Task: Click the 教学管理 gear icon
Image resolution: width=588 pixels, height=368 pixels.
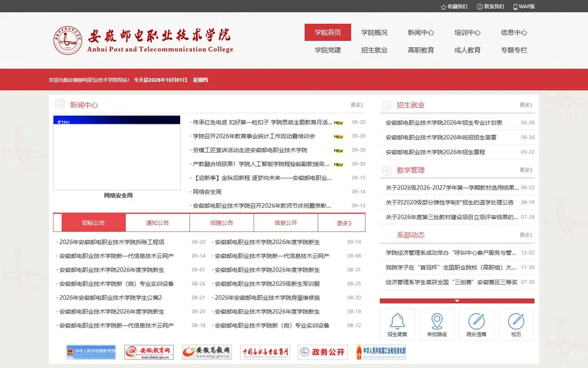Action: (x=386, y=171)
